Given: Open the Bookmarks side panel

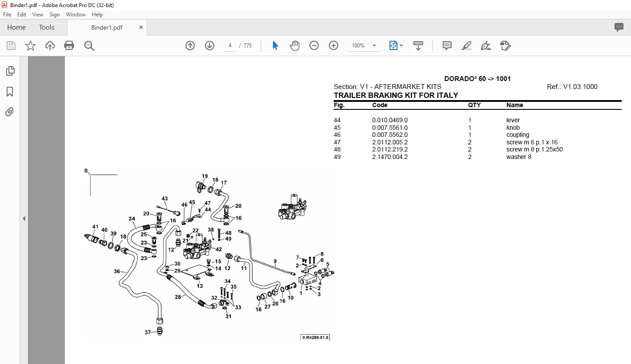Looking at the screenshot, I should point(10,92).
